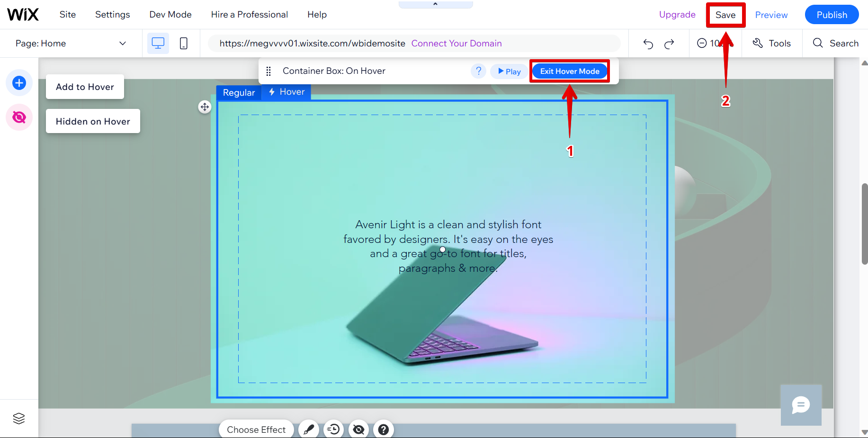Screen dimensions: 868x438
Task: Switch to the Regular state tab
Action: tap(239, 92)
